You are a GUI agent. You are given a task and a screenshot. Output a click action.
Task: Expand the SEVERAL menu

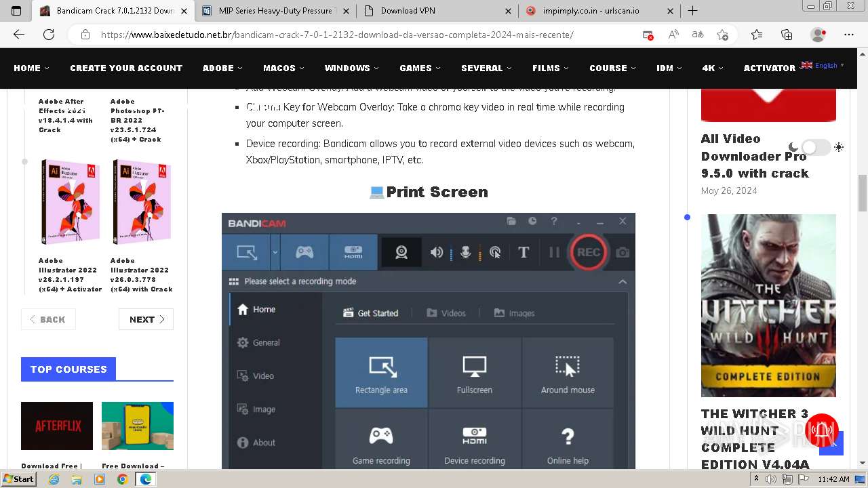(x=486, y=68)
